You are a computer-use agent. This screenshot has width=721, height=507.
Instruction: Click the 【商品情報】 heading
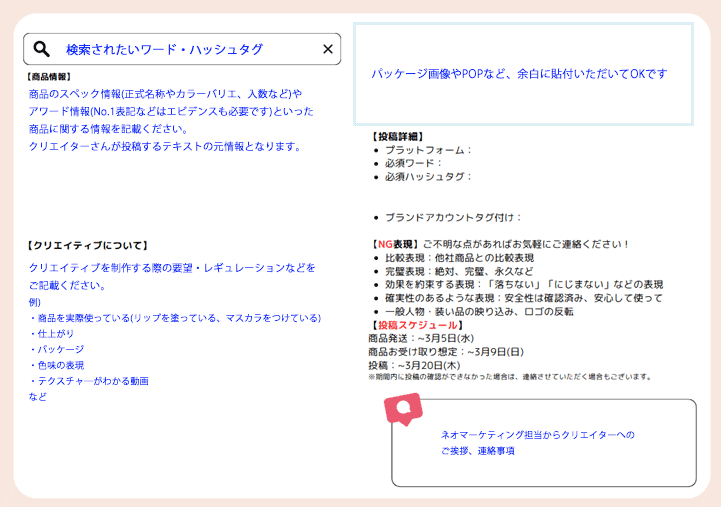[x=49, y=77]
